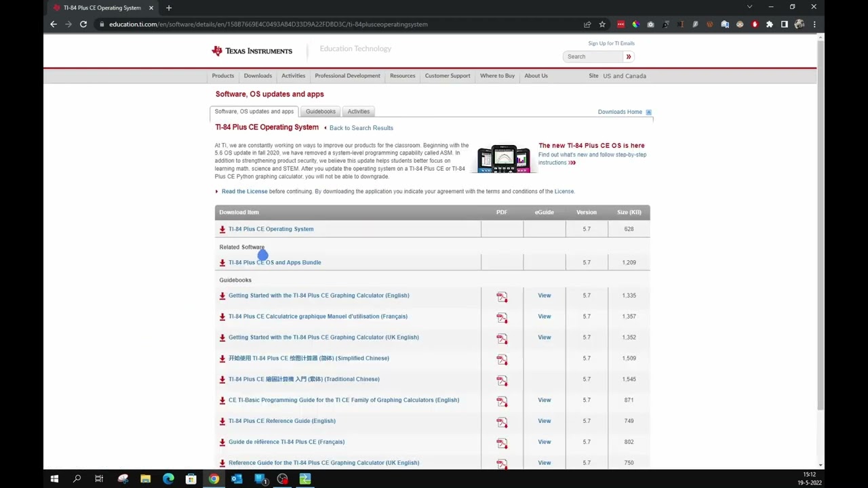Open the PDF for TI-Basic Programming Guide
The width and height of the screenshot is (868, 488).
coord(502,401)
